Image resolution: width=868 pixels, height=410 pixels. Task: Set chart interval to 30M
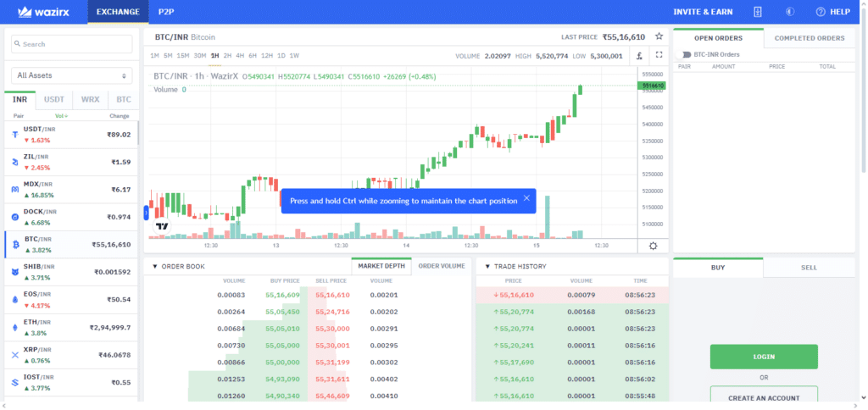[x=200, y=55]
